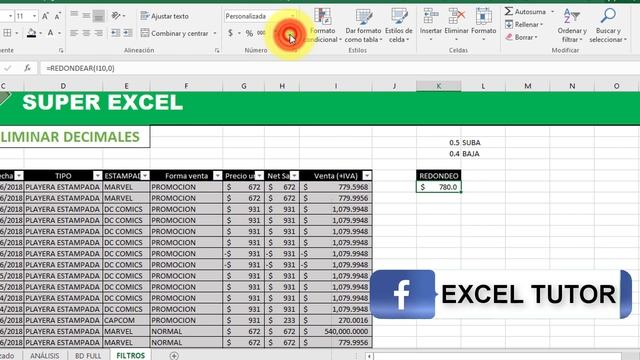Open Estilos de celda gallery
The height and width of the screenshot is (360, 640).
click(399, 25)
